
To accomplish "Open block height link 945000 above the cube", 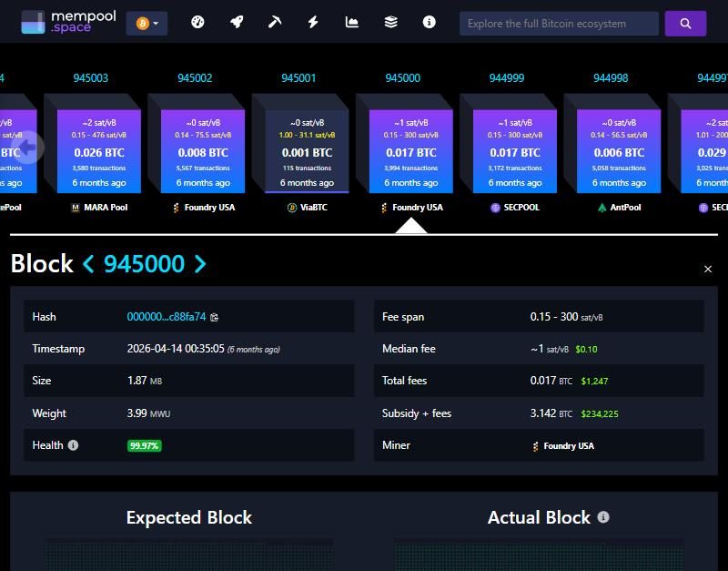I will (403, 78).
